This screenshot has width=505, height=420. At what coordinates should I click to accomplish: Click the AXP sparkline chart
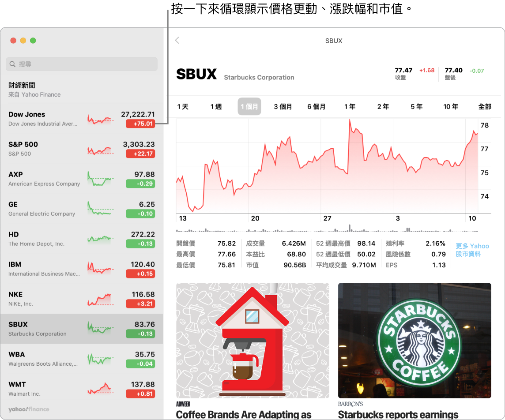click(x=101, y=179)
